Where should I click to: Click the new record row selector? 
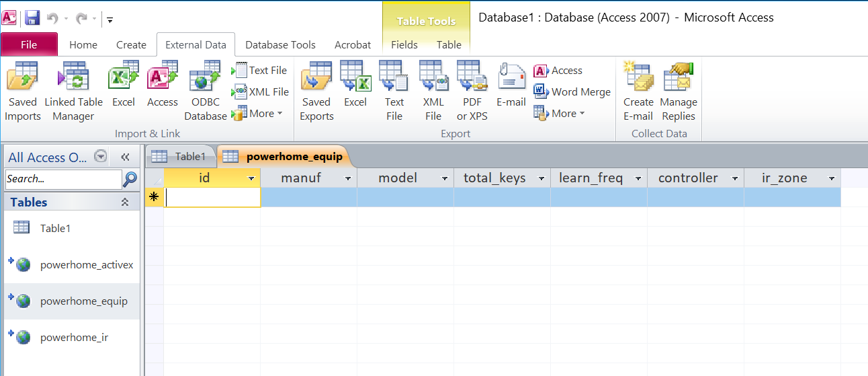coord(155,197)
